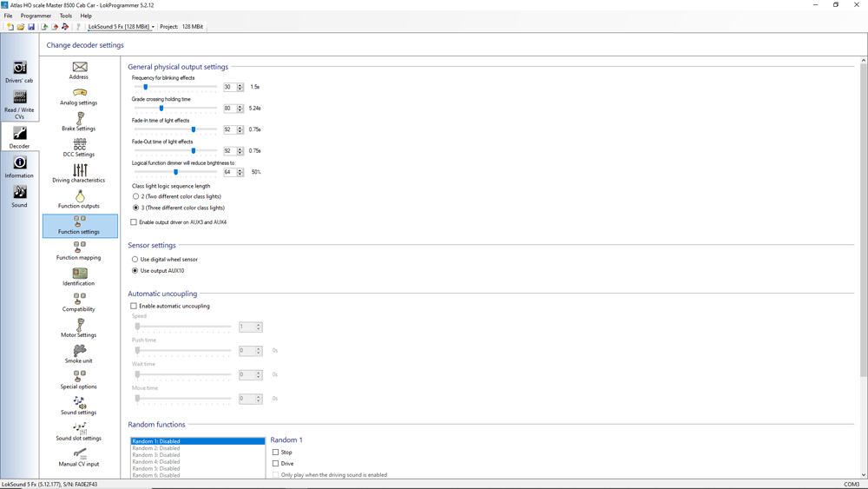Select Random 2: Disabled in list
The height and width of the screenshot is (489, 868).
[x=198, y=448]
